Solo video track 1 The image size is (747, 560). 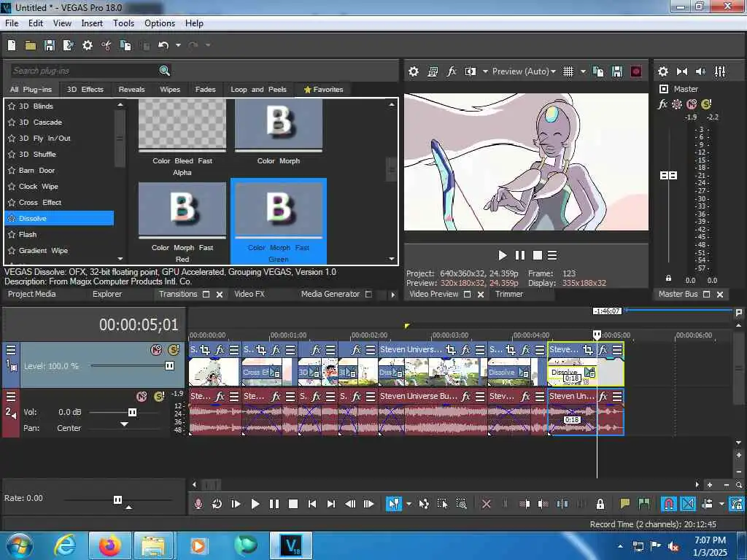click(x=174, y=350)
